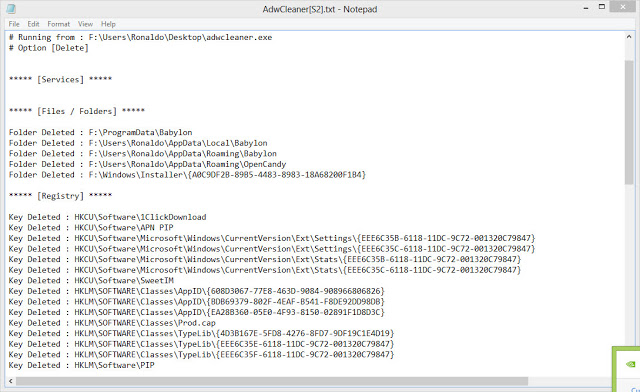This screenshot has width=640, height=392.
Task: Click the 'HKCU\Software\APN PIP' key line
Action: (91, 228)
